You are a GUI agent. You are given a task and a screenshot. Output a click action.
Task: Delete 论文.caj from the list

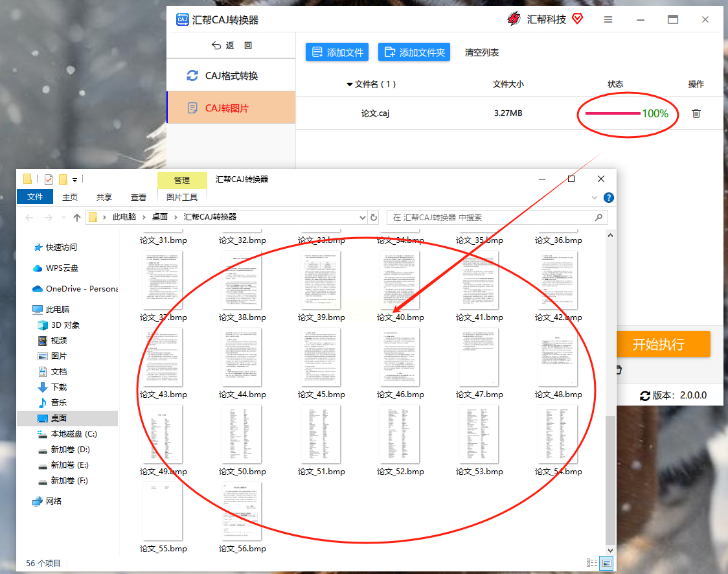[x=696, y=113]
